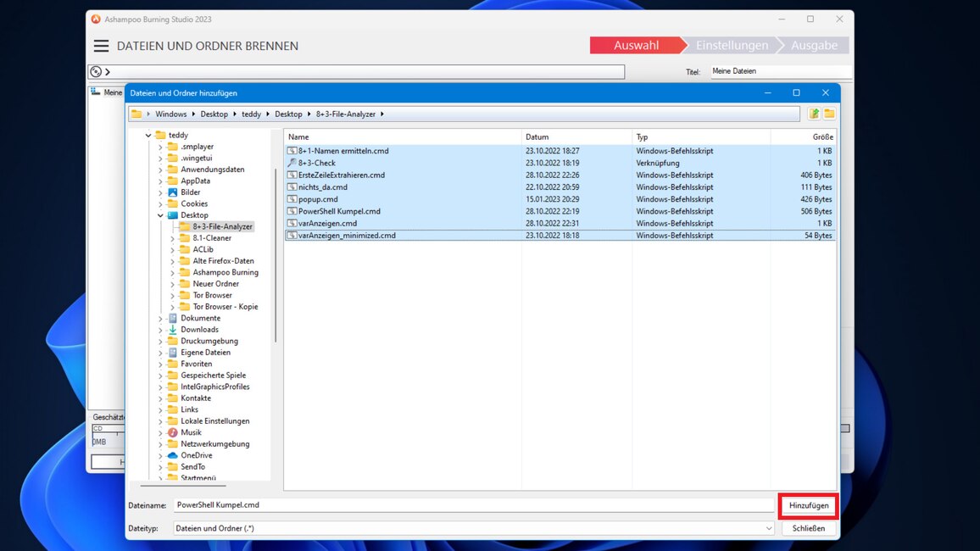Switch to the Ausgabe step tab
This screenshot has height=551, width=980.
click(814, 46)
